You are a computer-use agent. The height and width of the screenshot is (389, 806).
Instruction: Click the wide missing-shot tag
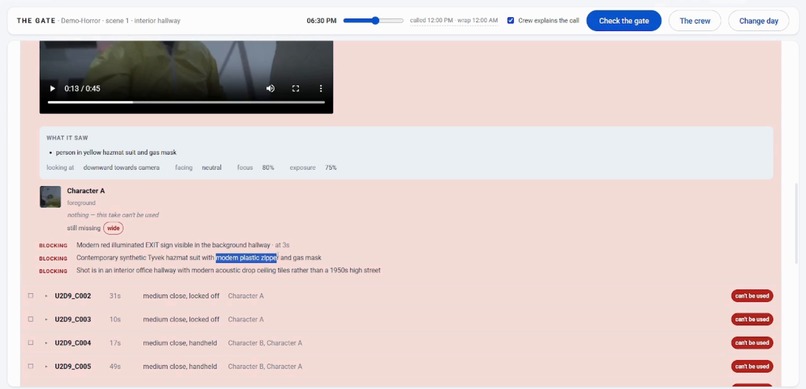pos(113,228)
